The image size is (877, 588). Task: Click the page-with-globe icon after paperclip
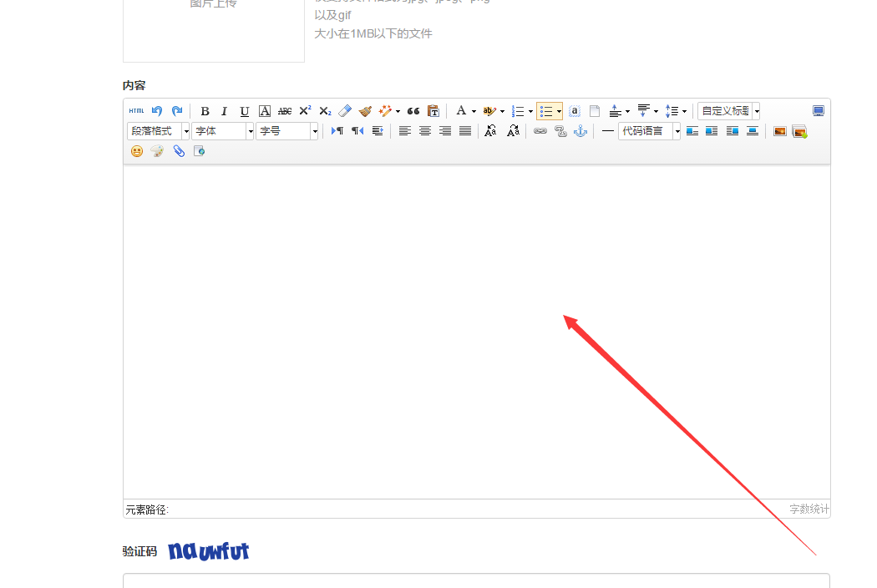point(199,151)
